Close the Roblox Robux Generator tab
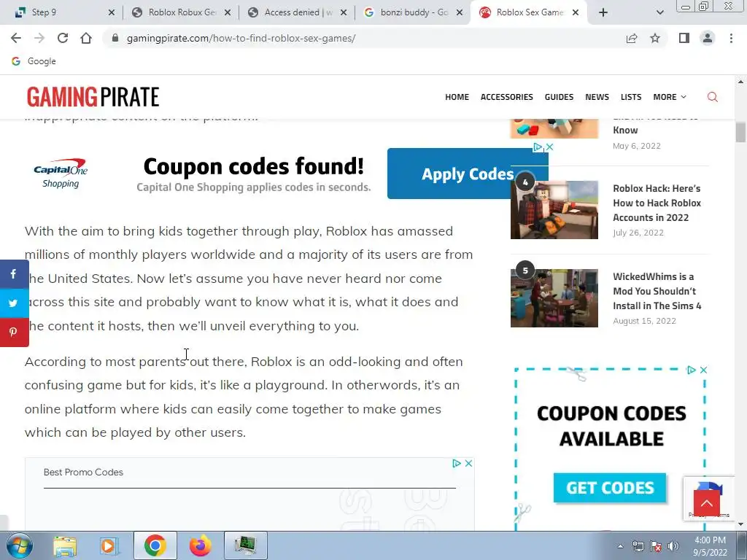747x560 pixels. (x=228, y=12)
